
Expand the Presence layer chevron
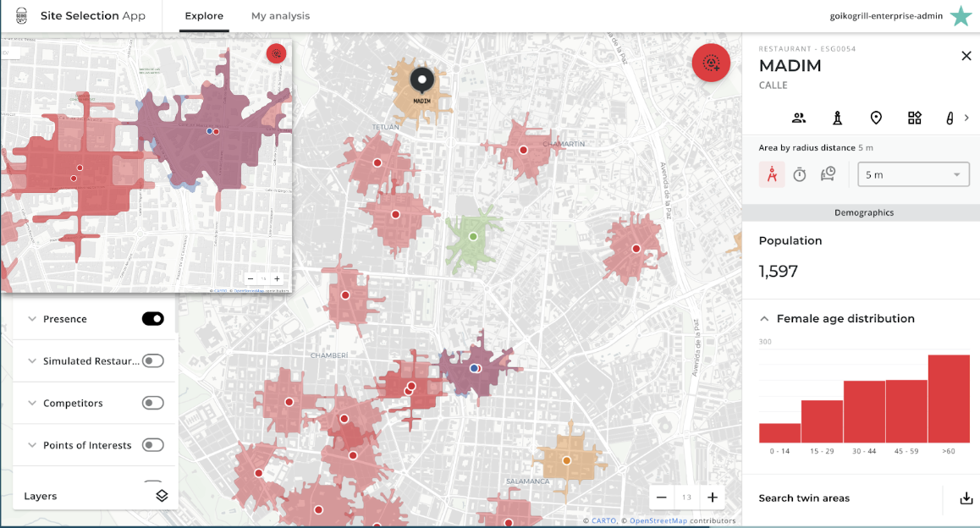[x=32, y=319]
